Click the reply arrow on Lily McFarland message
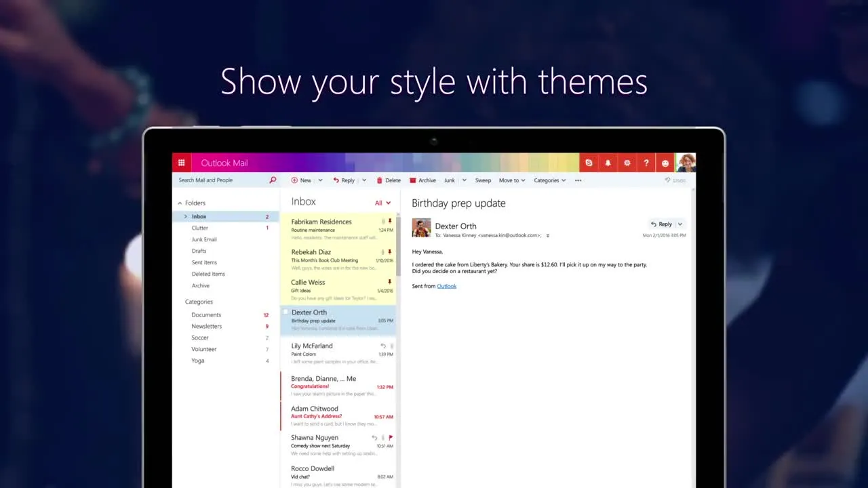This screenshot has width=868, height=488. (383, 346)
